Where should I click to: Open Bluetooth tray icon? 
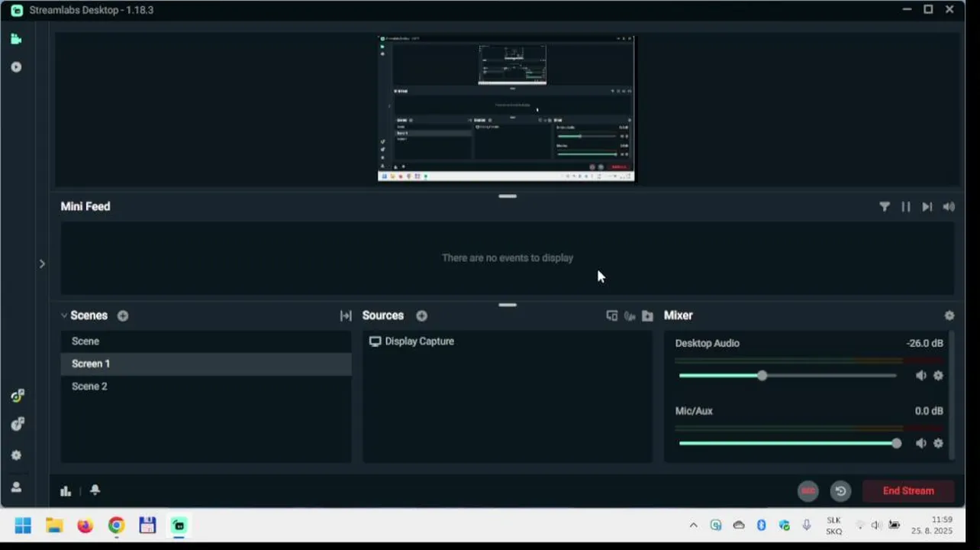tap(761, 526)
